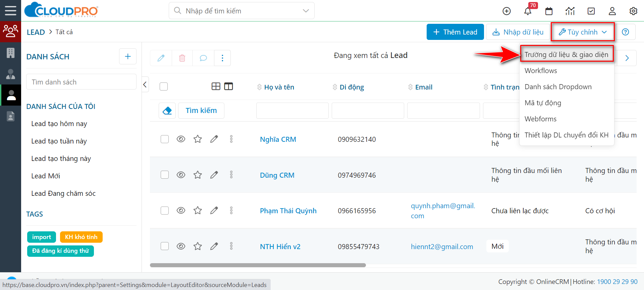Check the select-all header checkbox
The image size is (644, 290).
pos(164,86)
